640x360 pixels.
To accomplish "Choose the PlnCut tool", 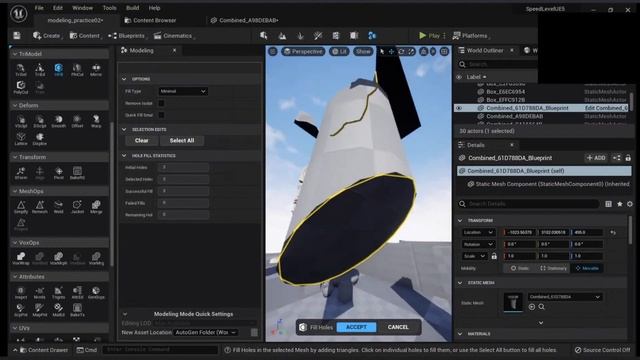I will tap(77, 70).
